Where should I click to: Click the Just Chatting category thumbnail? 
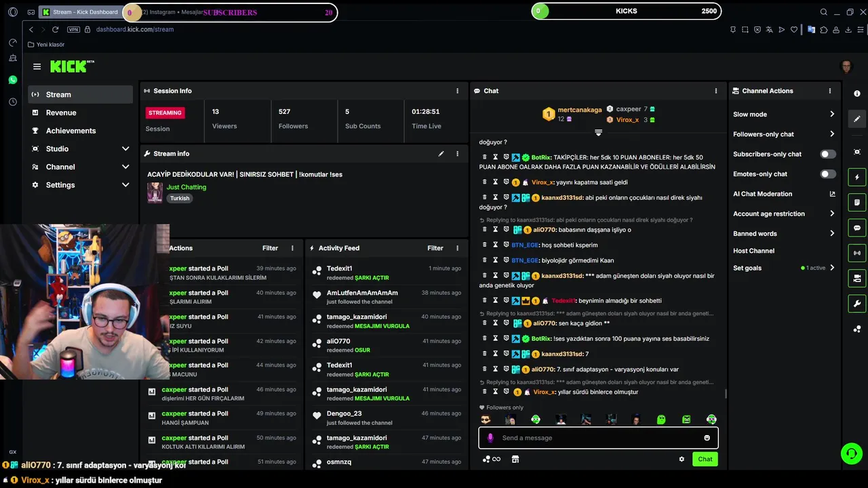click(x=155, y=192)
